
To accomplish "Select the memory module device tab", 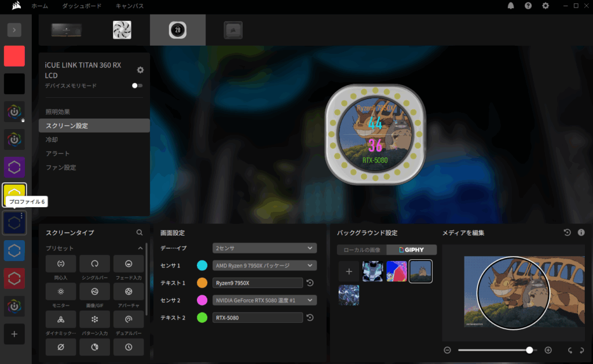I will coord(67,30).
